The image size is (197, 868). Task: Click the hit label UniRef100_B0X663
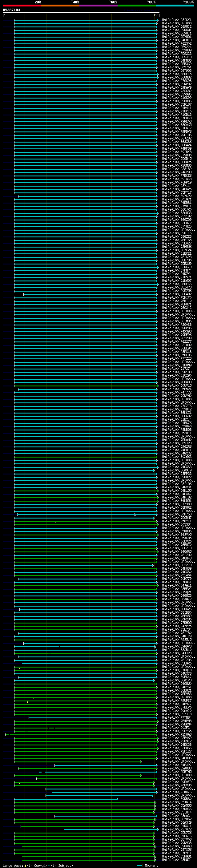click(x=177, y=457)
